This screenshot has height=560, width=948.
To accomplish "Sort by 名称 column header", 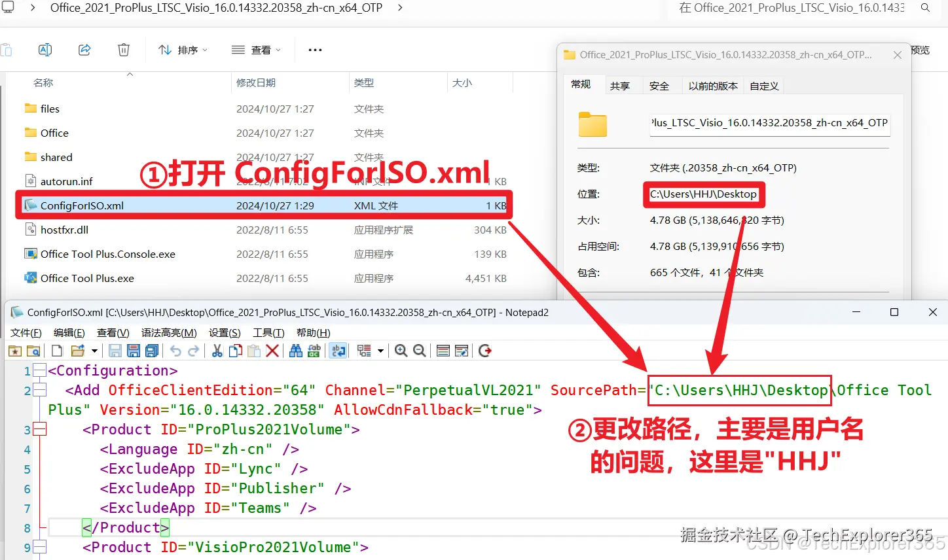I will (x=43, y=82).
